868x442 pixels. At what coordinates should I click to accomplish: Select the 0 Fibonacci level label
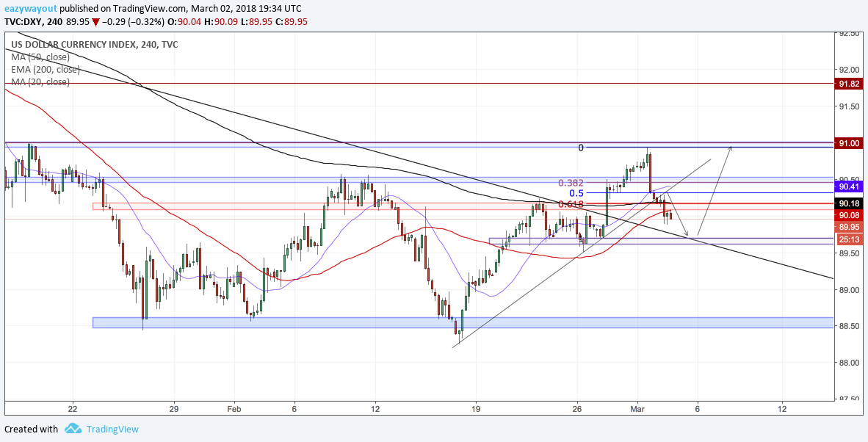click(581, 148)
